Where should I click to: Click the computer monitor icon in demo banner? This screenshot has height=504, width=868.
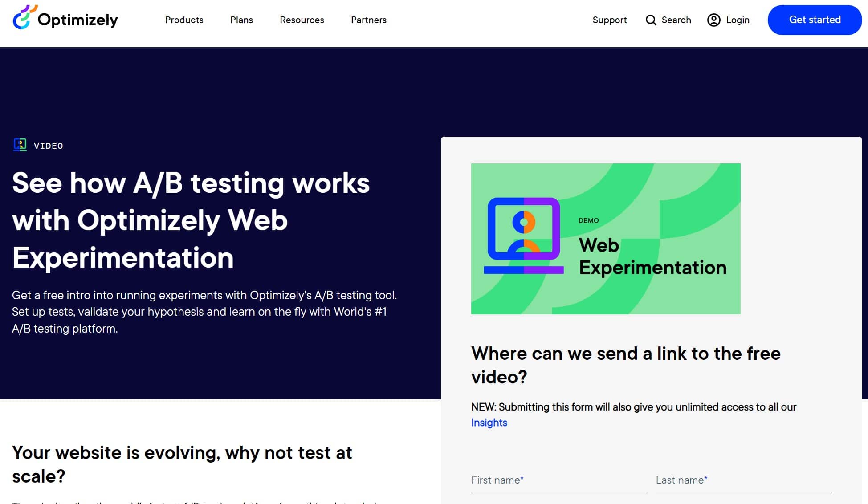pos(524,235)
